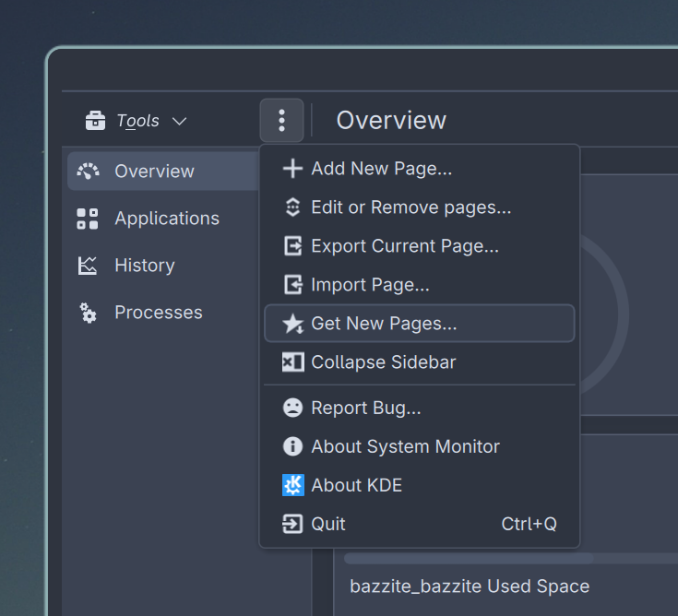Viewport: 678px width, 616px height.
Task: Go to the Processes page
Action: coord(158,313)
